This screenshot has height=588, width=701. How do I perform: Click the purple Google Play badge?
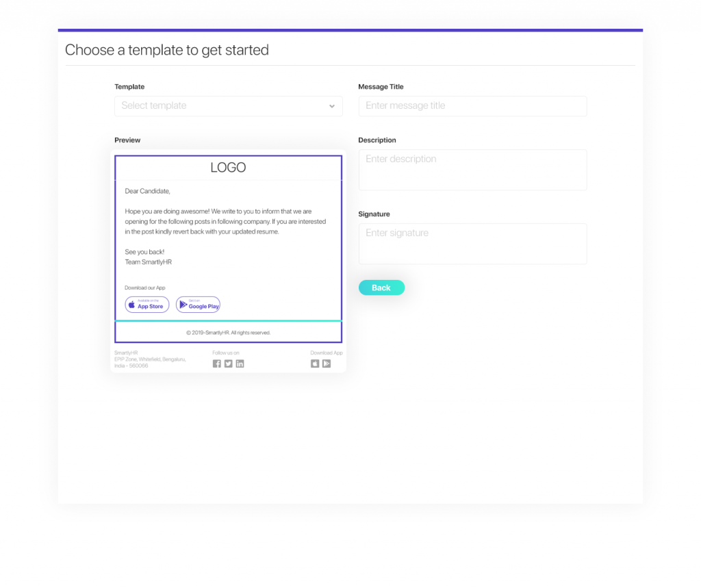[198, 305]
